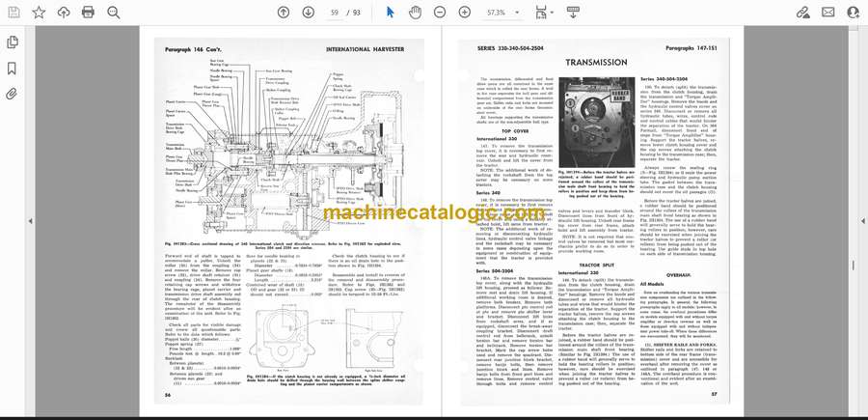Expand the left navigation pane arrow
The height and width of the screenshot is (420, 868).
tap(31, 221)
